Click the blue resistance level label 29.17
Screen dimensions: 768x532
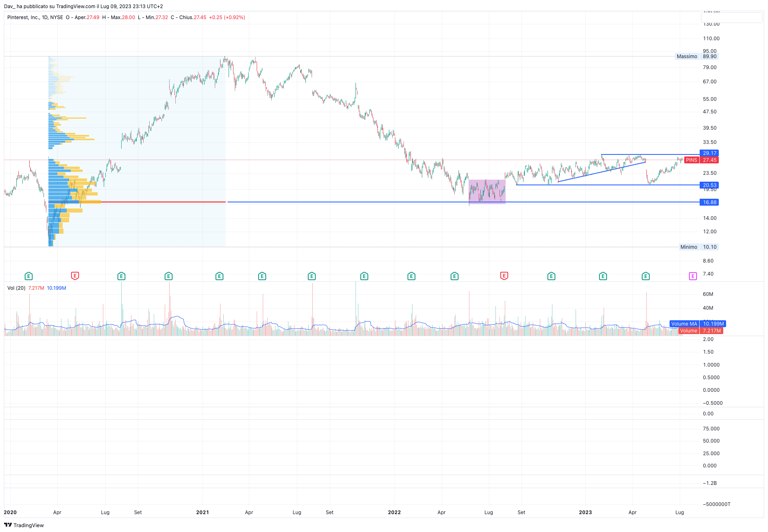(710, 153)
